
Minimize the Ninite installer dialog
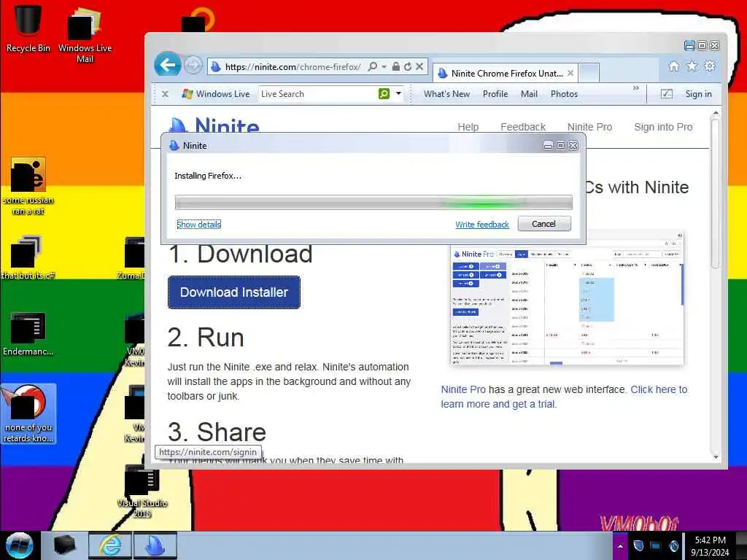[548, 145]
